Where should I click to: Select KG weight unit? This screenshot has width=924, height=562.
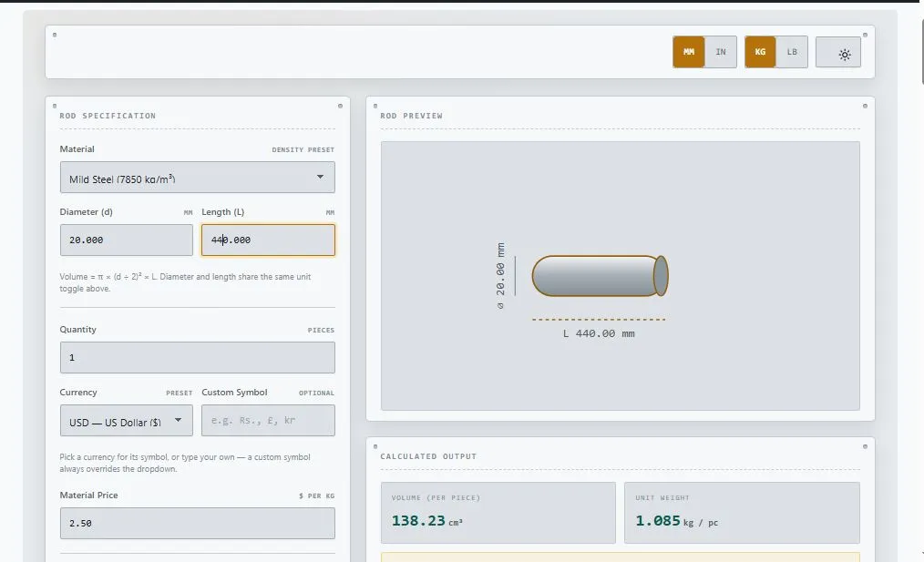(x=760, y=52)
